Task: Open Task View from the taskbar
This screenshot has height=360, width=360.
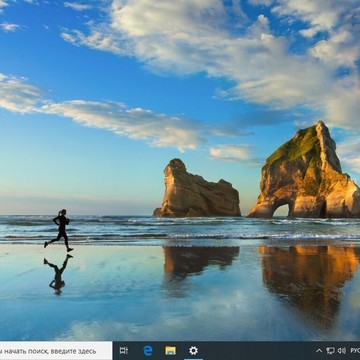Action: (x=124, y=351)
